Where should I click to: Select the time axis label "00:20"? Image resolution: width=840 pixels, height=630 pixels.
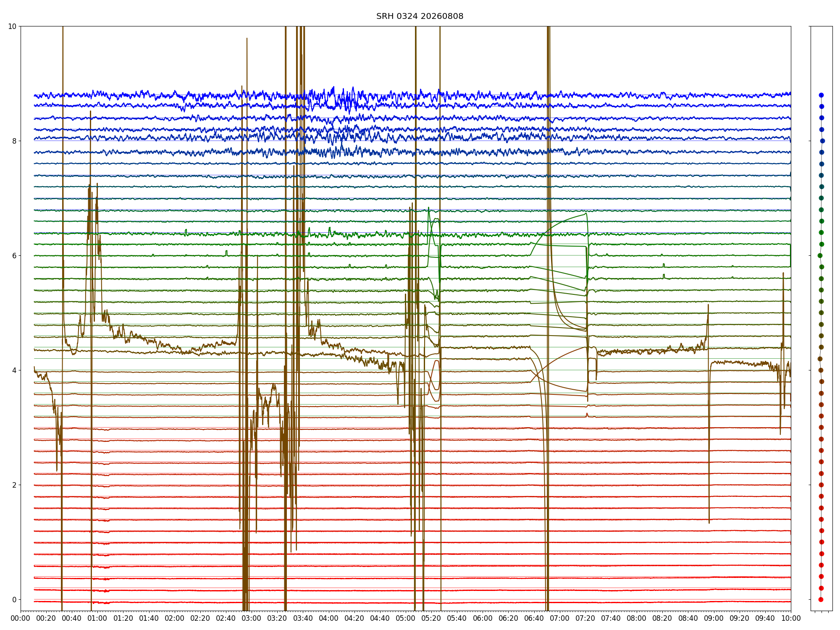(x=46, y=619)
